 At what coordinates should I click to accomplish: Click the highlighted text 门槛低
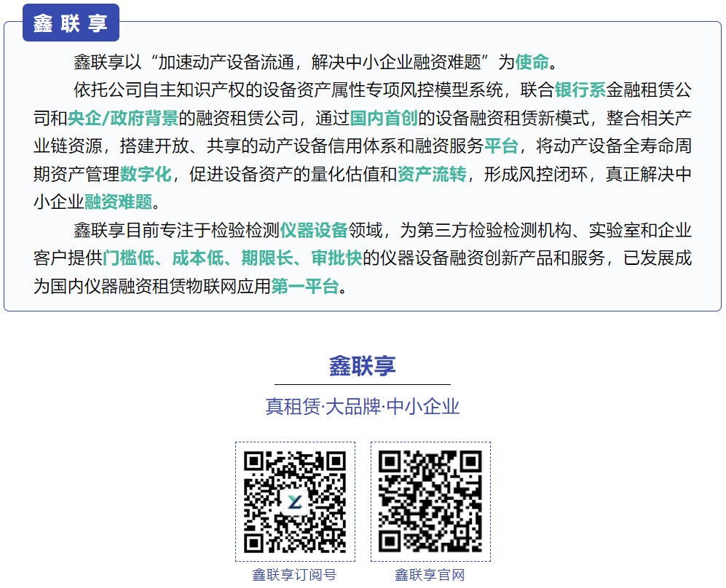128,258
